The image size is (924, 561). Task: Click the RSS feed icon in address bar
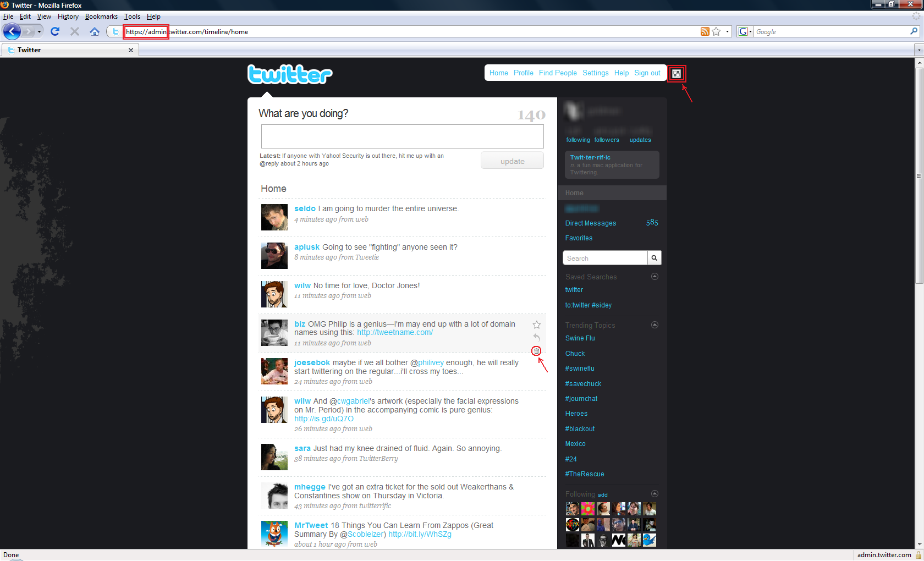tap(705, 32)
